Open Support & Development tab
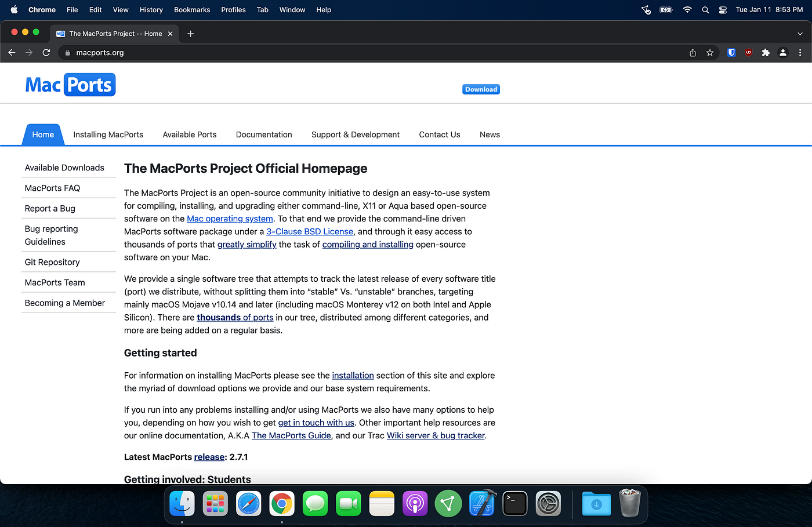 (356, 135)
